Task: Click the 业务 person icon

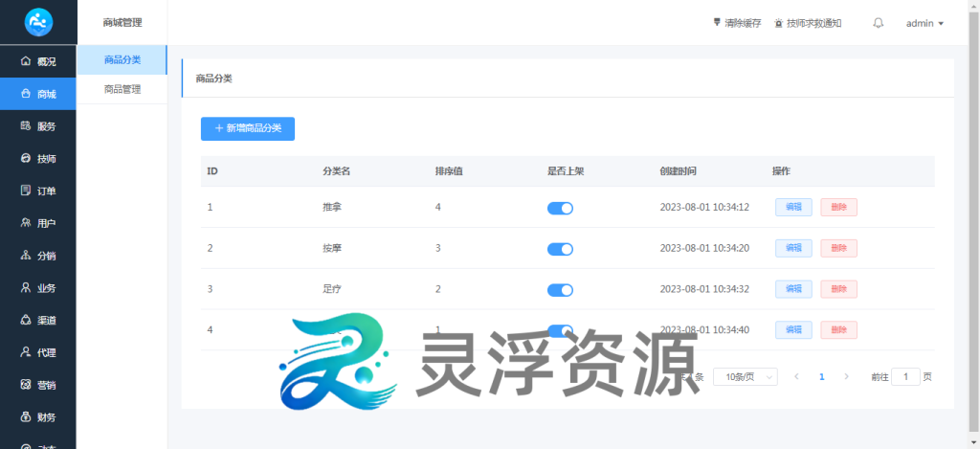Action: 26,287
